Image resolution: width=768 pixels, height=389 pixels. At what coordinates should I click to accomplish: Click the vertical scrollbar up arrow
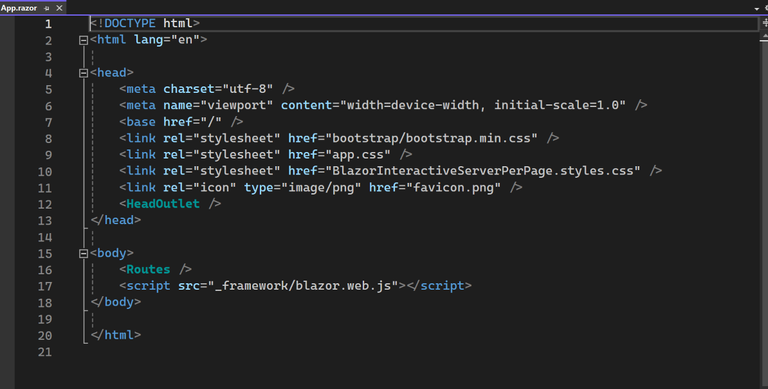click(x=765, y=37)
